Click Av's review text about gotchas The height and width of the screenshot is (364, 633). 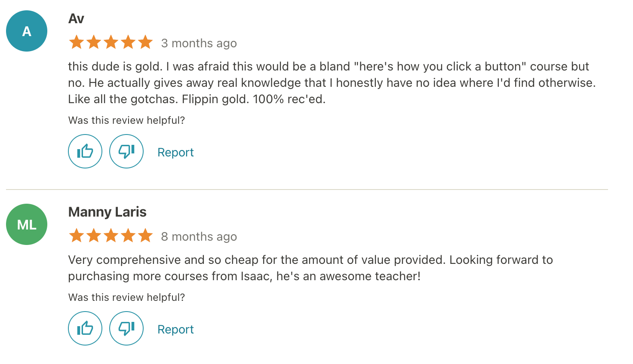(197, 99)
